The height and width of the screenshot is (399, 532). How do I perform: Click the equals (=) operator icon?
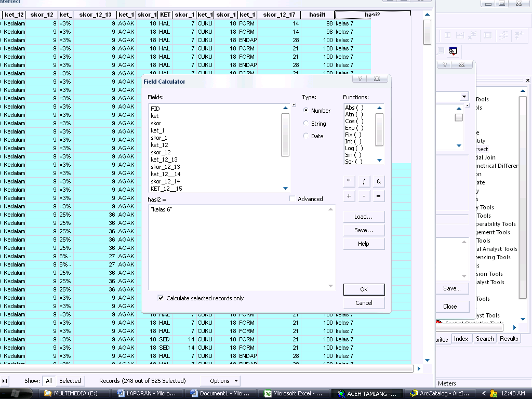[x=378, y=196]
